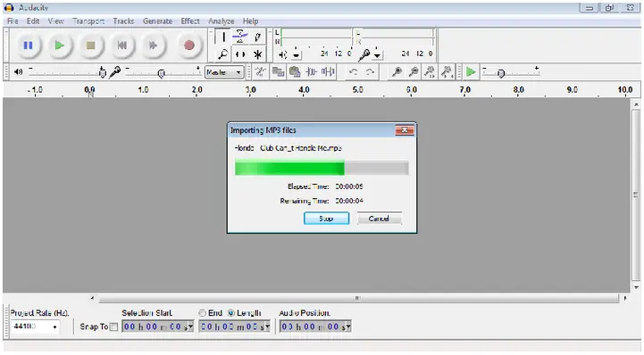The height and width of the screenshot is (355, 644).
Task: Open the Generate menu
Action: point(157,21)
